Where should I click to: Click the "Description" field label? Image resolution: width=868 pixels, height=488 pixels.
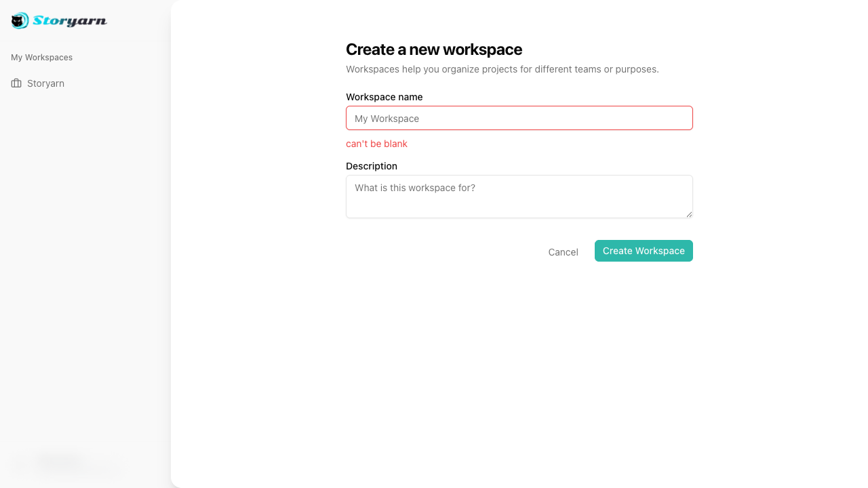(372, 166)
